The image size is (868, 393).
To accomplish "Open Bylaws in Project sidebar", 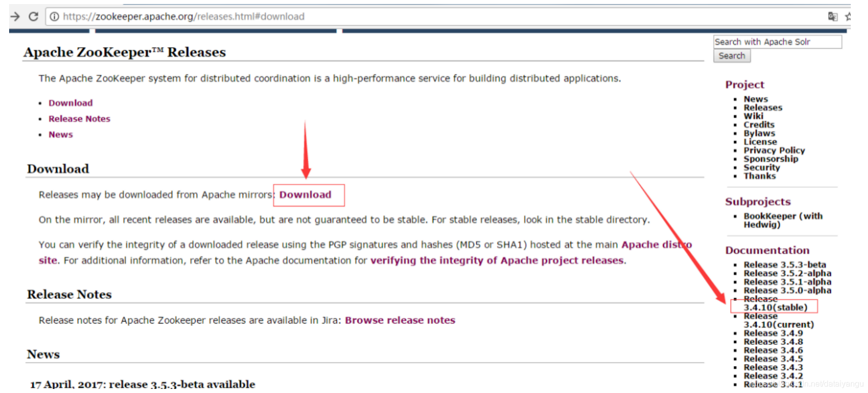I will [759, 134].
